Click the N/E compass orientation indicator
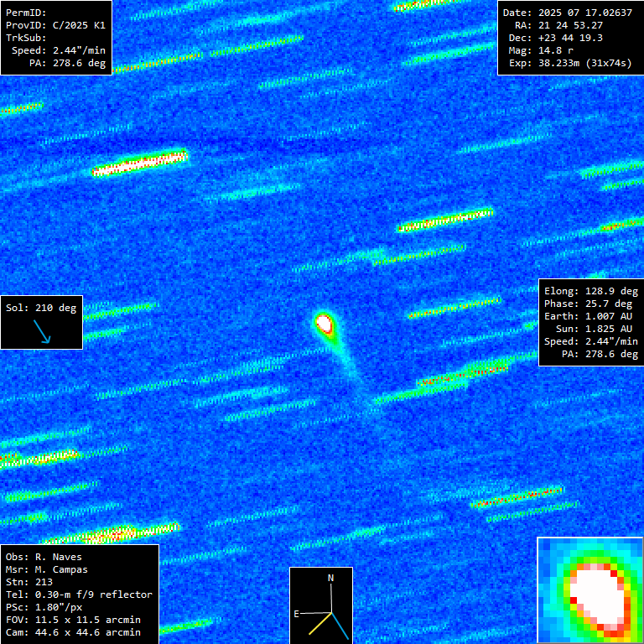Screen dimensions: 644x644 (x=321, y=605)
